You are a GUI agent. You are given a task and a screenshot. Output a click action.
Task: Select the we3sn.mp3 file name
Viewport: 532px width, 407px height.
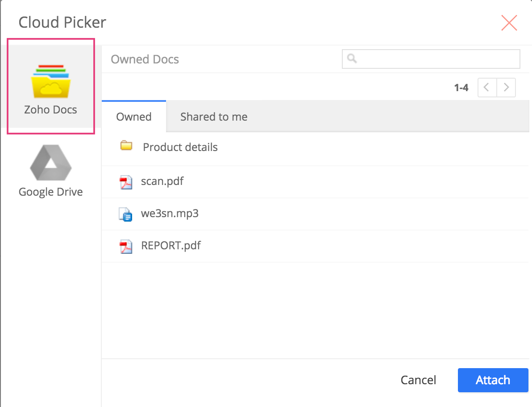pyautogui.click(x=170, y=214)
